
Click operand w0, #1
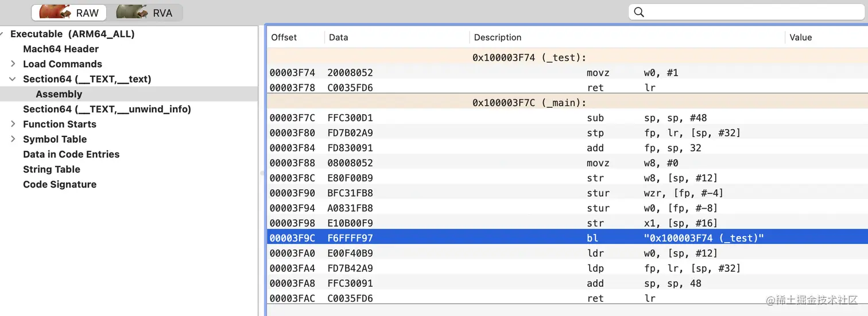pos(661,73)
